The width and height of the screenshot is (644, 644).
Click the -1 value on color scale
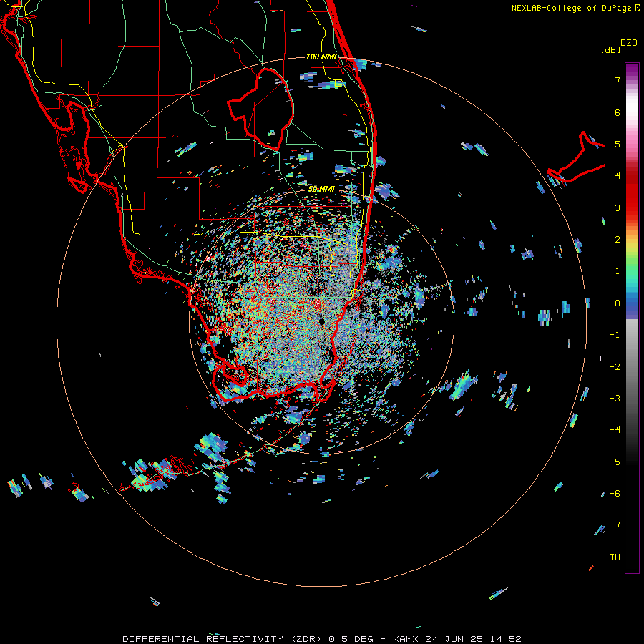point(615,335)
